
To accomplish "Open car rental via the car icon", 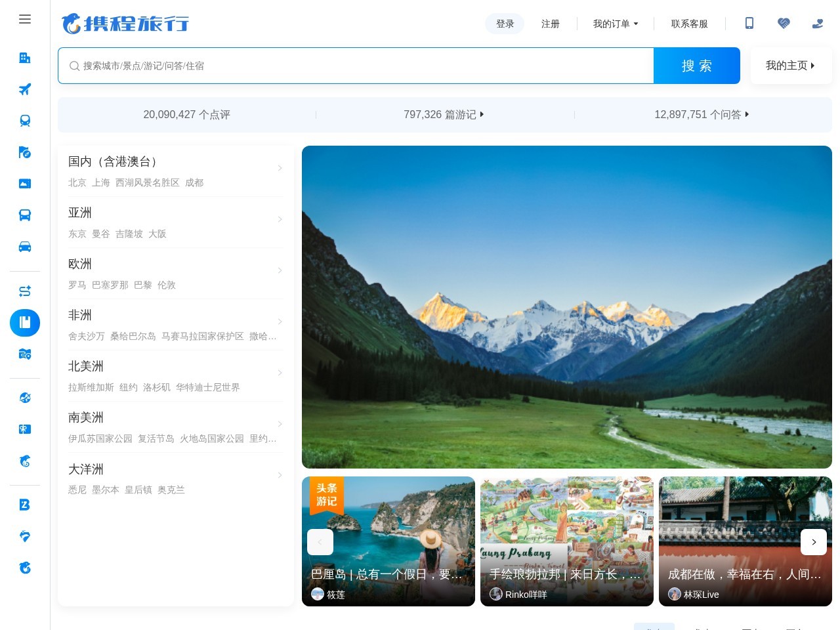I will tap(25, 247).
